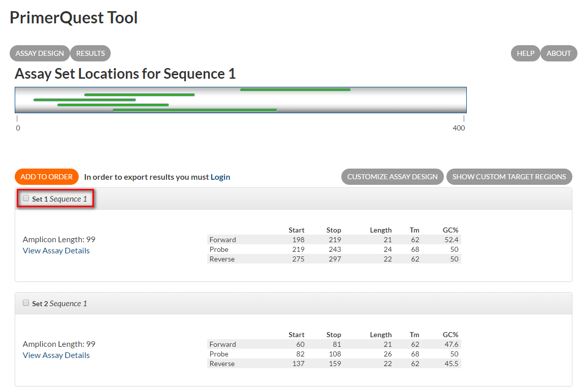Click Customize Assay Design button
The image size is (580, 392).
click(392, 177)
